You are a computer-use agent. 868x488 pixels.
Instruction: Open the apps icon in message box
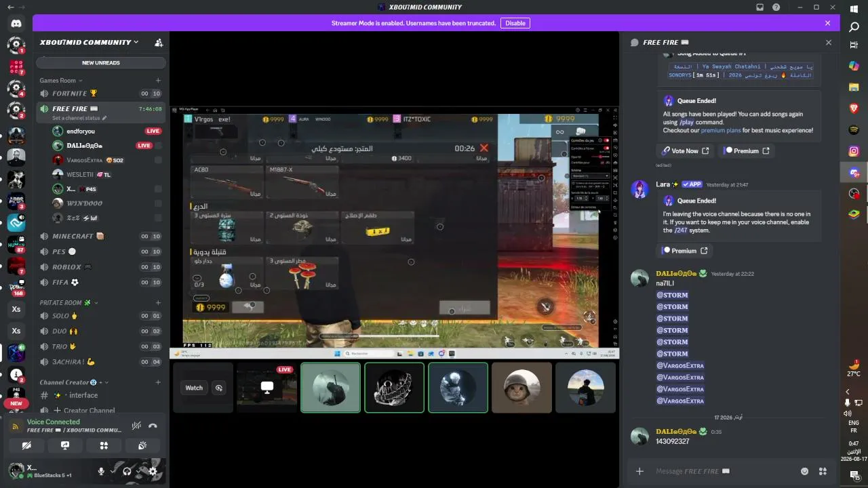(x=823, y=471)
